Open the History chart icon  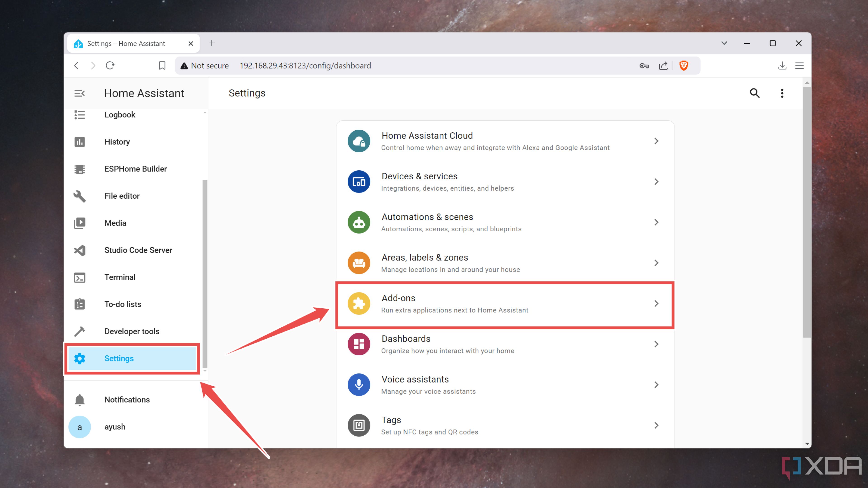pos(80,142)
